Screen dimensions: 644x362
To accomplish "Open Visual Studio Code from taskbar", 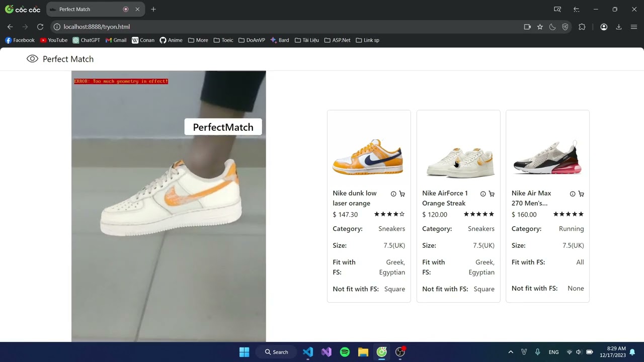I will 308,352.
